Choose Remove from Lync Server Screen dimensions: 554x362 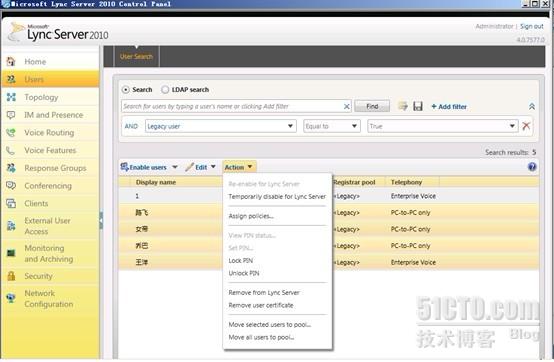pos(264,293)
